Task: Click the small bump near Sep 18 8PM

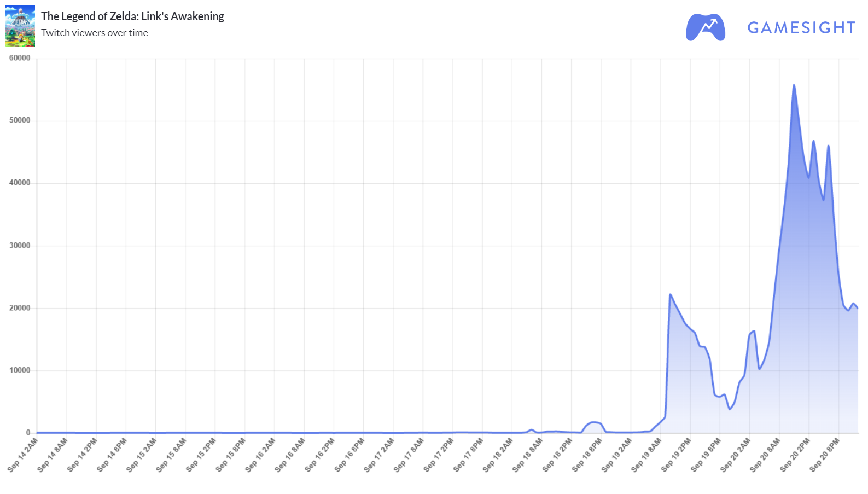Action: point(594,422)
